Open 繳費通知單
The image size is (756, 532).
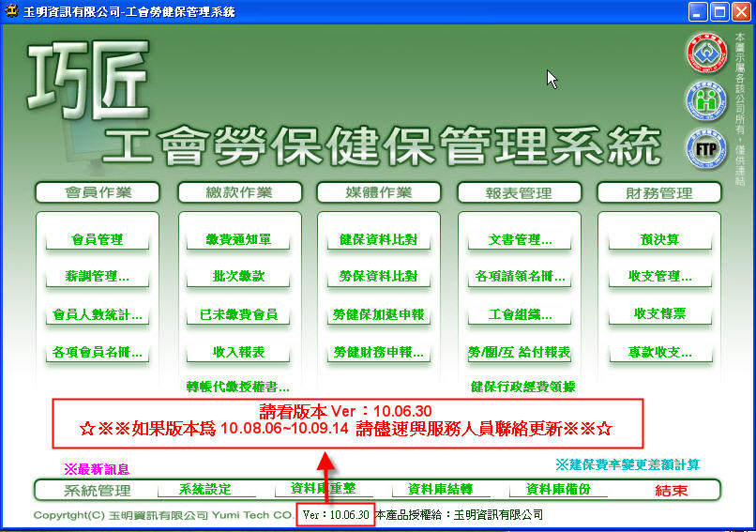pos(238,239)
